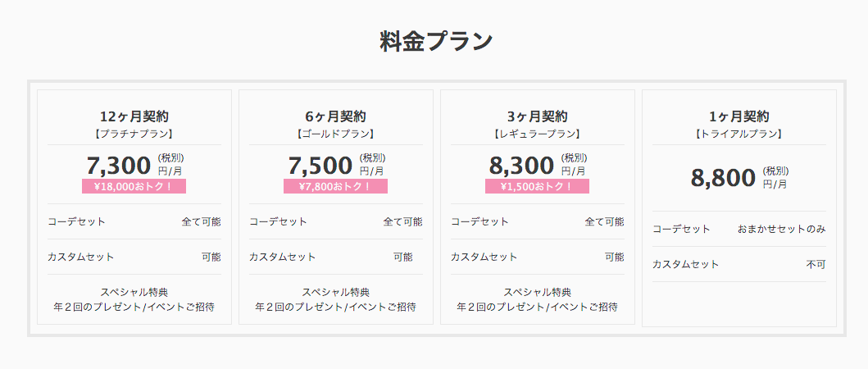
Task: Click 全て可能 in the 6-month plan
Action: (x=403, y=221)
